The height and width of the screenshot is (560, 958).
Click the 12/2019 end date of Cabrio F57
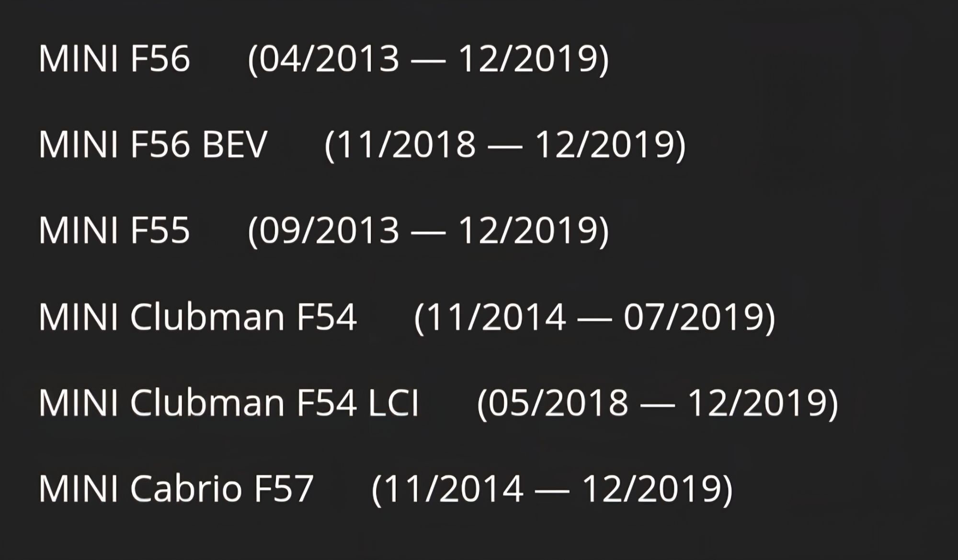pos(651,489)
